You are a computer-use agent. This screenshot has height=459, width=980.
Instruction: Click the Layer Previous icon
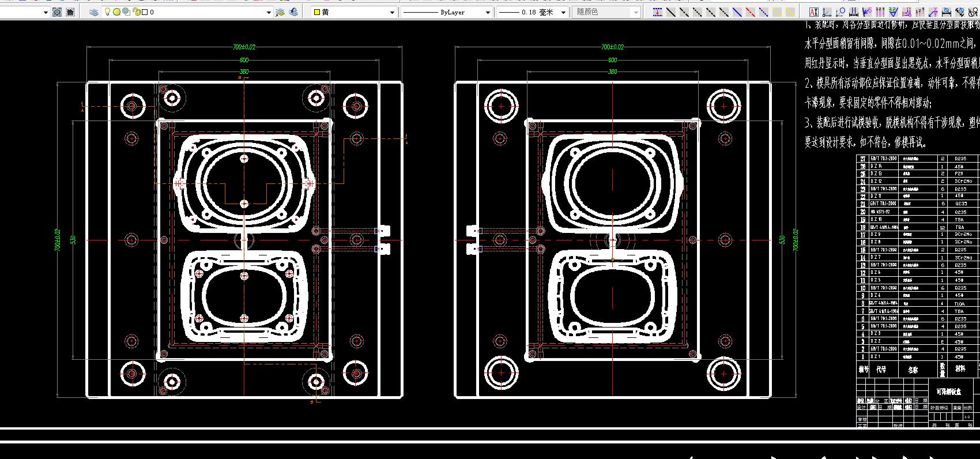(294, 12)
